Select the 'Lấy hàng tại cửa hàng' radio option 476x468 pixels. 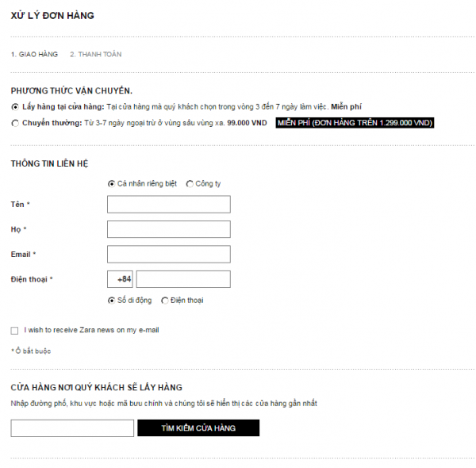click(15, 106)
